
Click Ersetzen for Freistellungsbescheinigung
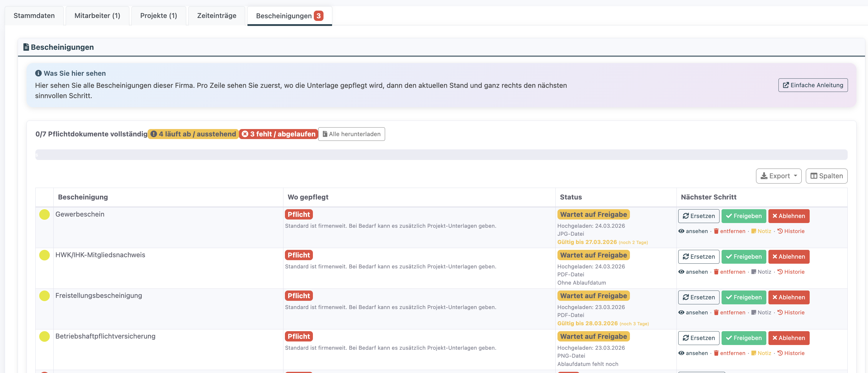coord(698,297)
